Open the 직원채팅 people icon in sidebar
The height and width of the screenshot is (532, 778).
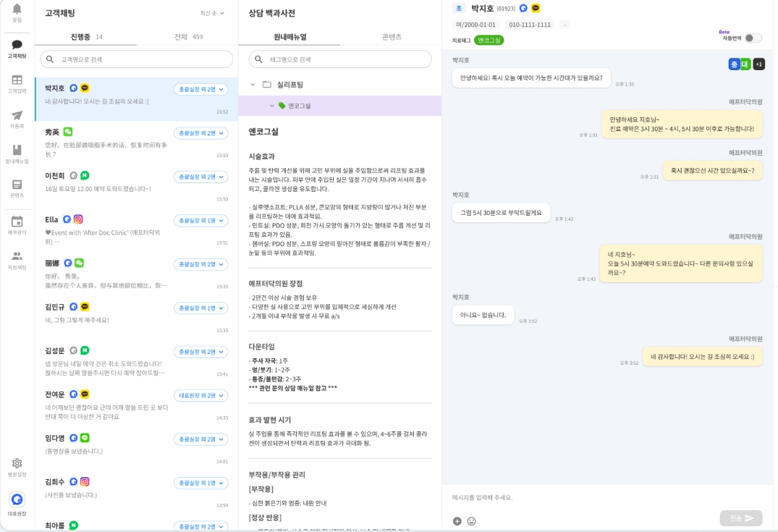(17, 256)
